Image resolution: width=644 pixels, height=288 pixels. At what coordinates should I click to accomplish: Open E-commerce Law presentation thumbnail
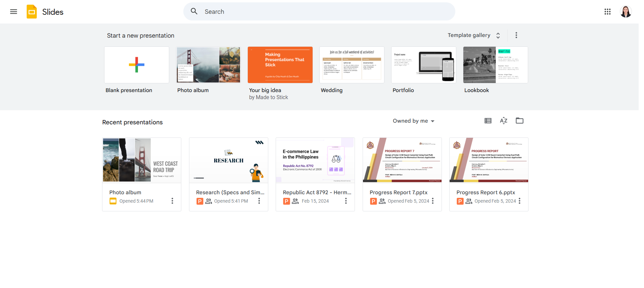[x=315, y=160]
